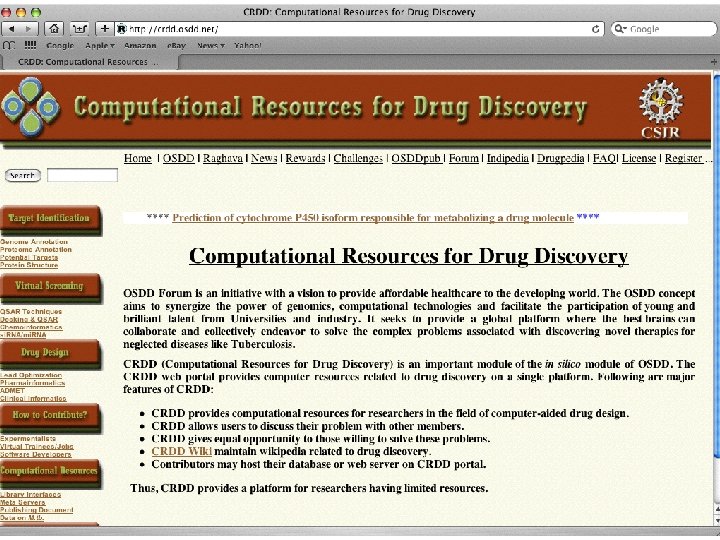Open the Lead Optimization sidebar link

coord(31,375)
